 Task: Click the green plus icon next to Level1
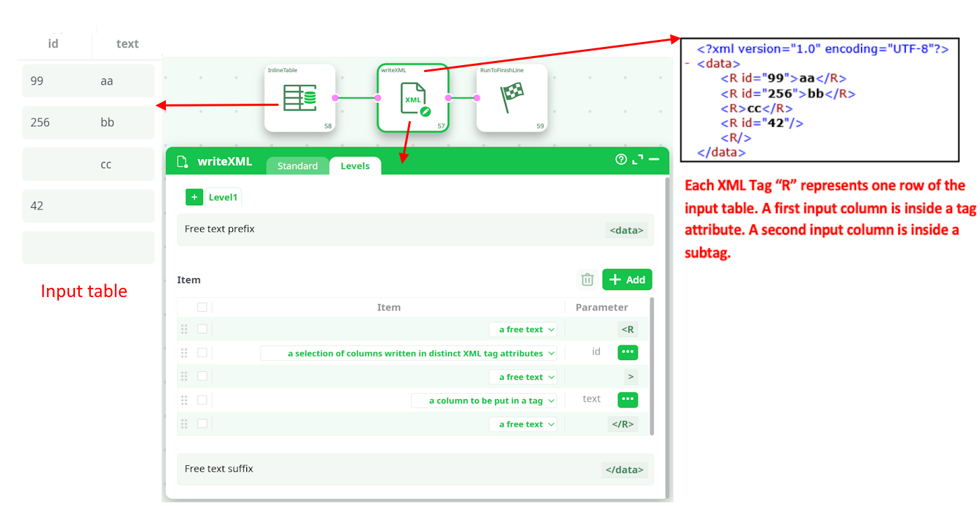tap(194, 198)
